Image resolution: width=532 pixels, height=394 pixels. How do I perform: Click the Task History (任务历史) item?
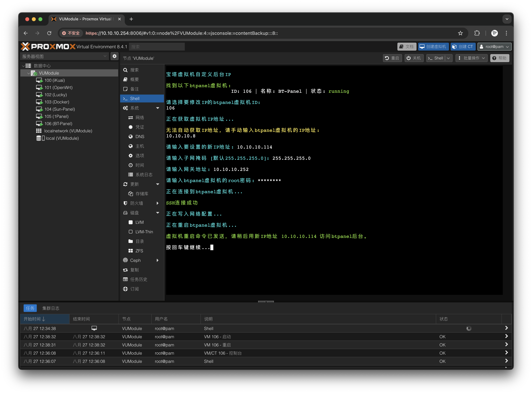tap(138, 279)
